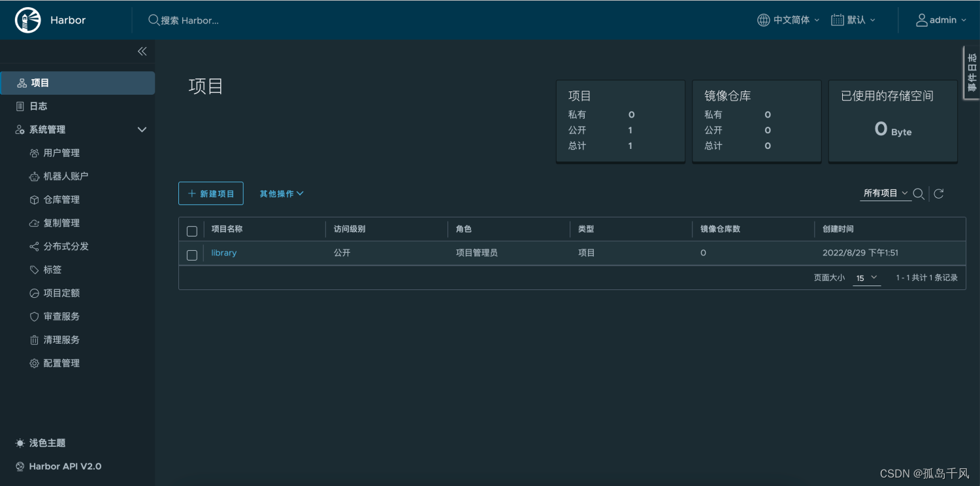Open the library project link
The image size is (980, 486).
pos(224,253)
